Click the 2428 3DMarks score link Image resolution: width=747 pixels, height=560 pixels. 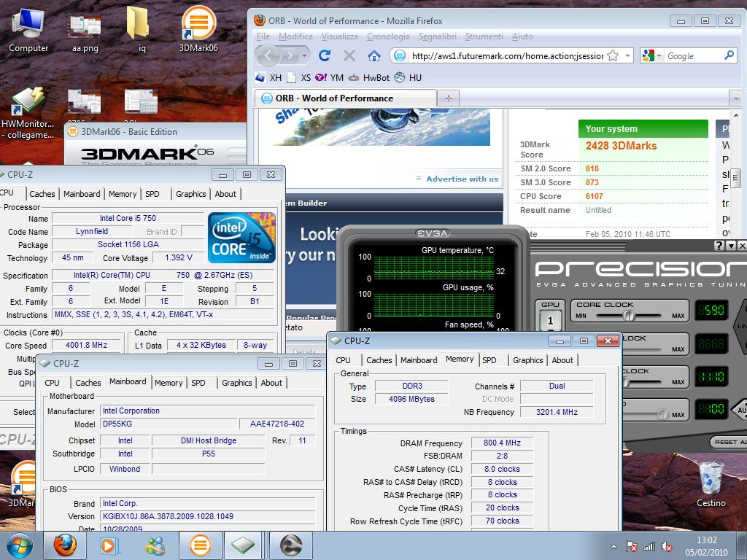621,146
